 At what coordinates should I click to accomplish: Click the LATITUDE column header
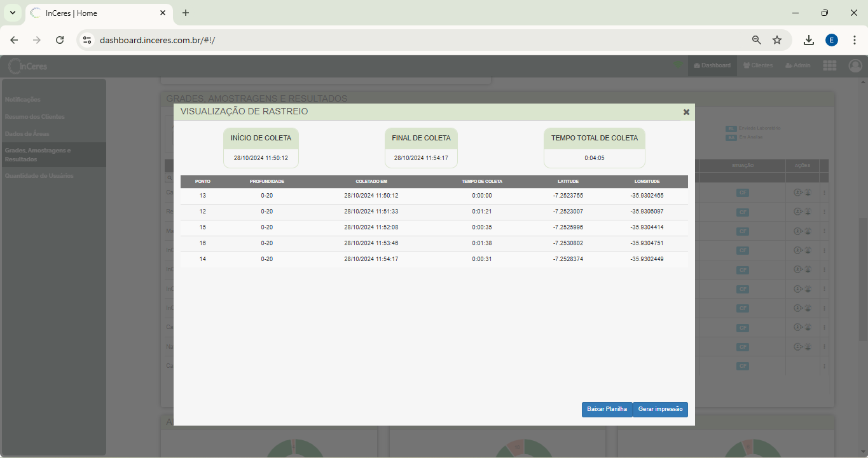(568, 182)
